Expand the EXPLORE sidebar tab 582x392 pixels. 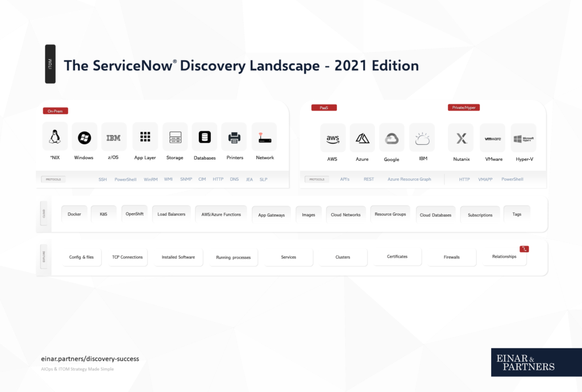pyautogui.click(x=44, y=257)
